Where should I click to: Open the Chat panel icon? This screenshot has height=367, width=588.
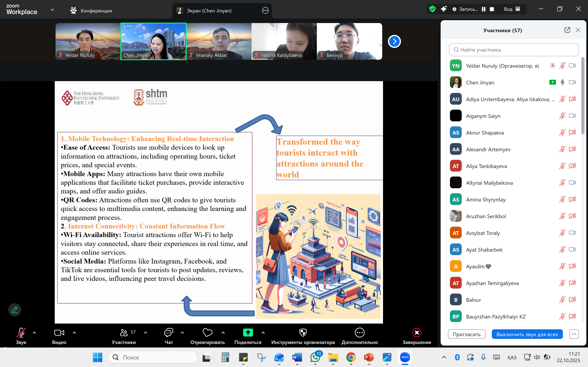click(x=169, y=333)
